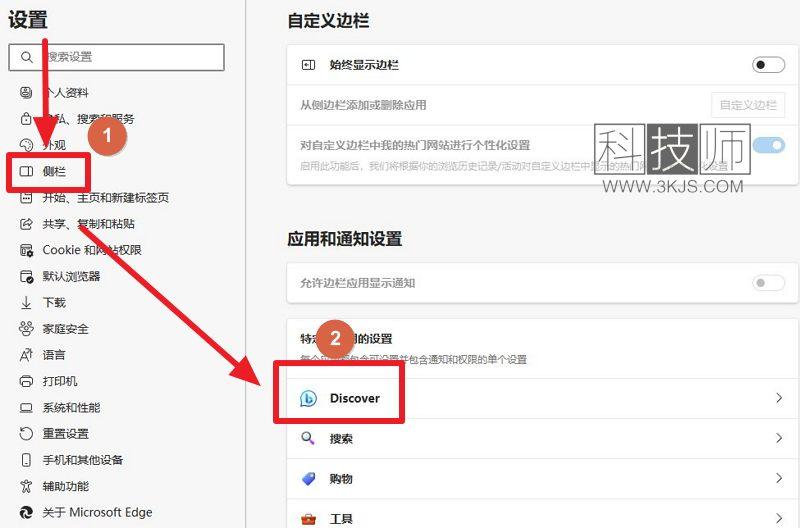Viewport: 800px width, 528px height.
Task: Click the profile icon for 个人资料
Action: (x=26, y=92)
